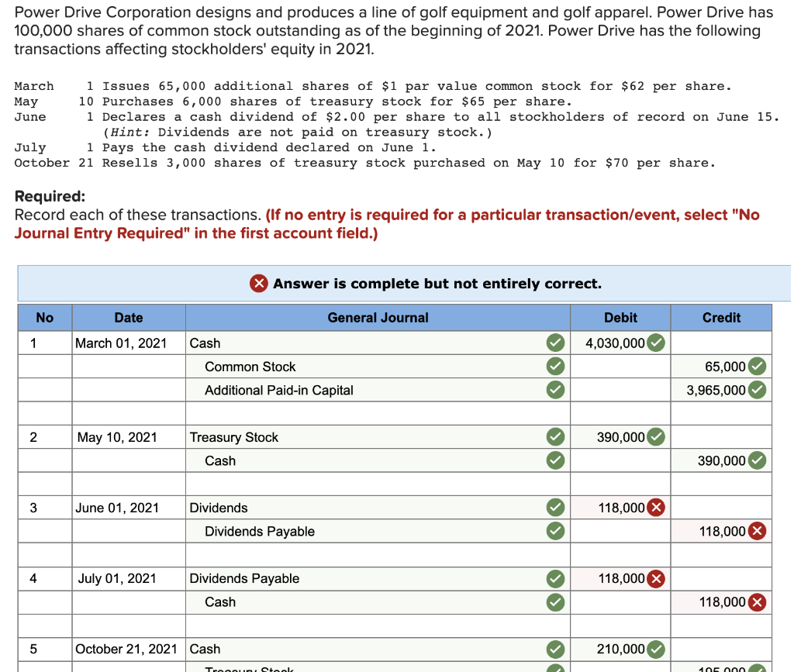Image resolution: width=794 pixels, height=672 pixels.
Task: Click green check beside Cash under Dividends Payable entry 4
Action: point(555,602)
